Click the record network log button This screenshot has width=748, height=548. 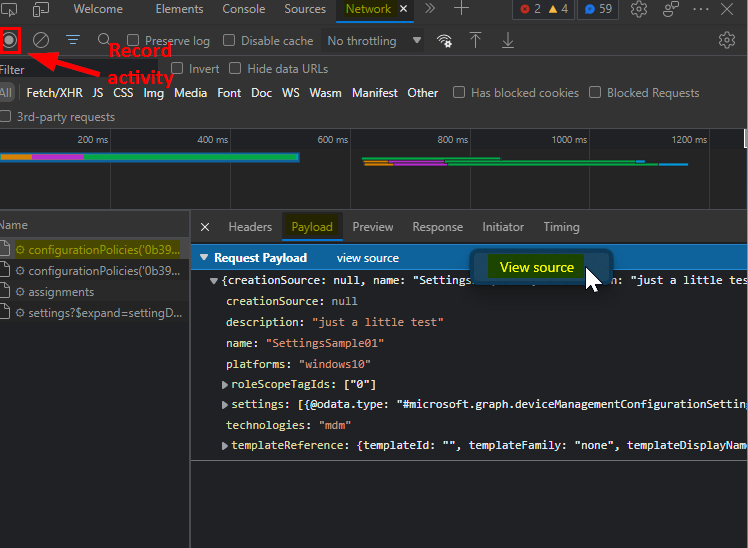pyautogui.click(x=10, y=41)
